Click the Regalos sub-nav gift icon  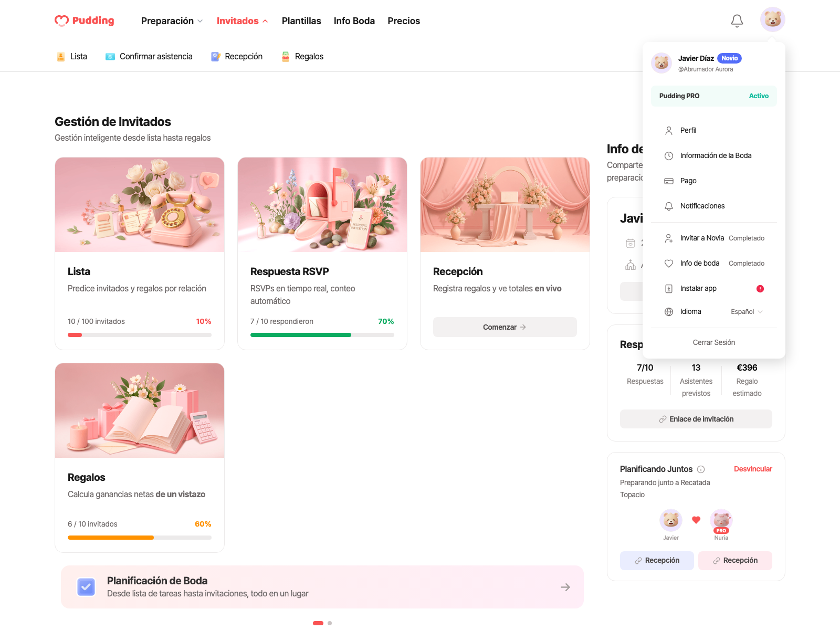tap(286, 57)
